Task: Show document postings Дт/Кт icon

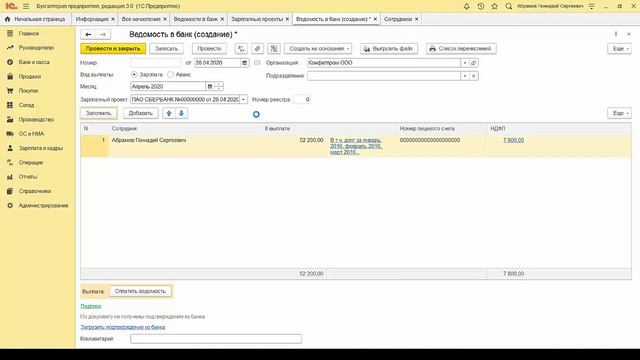Action: pos(241,49)
